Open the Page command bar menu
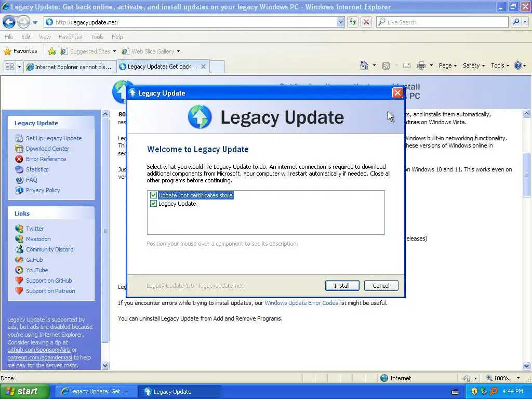This screenshot has height=399, width=532. (447, 65)
